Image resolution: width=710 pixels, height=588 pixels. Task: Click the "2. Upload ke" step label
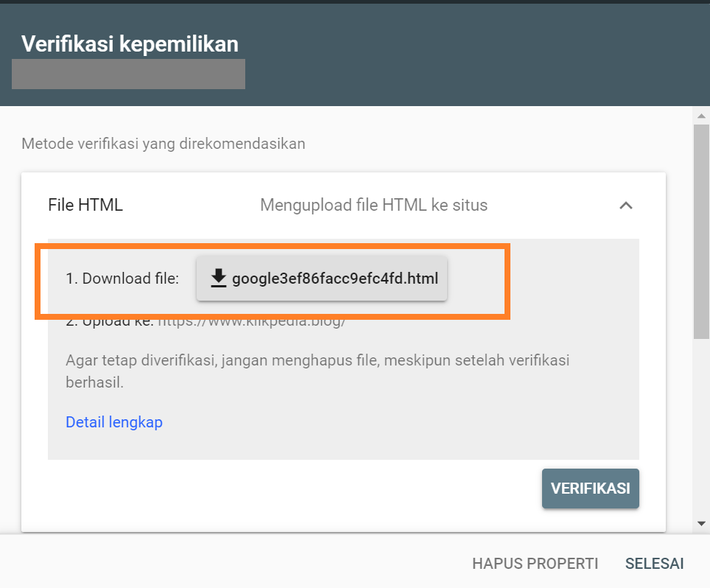coord(109,322)
